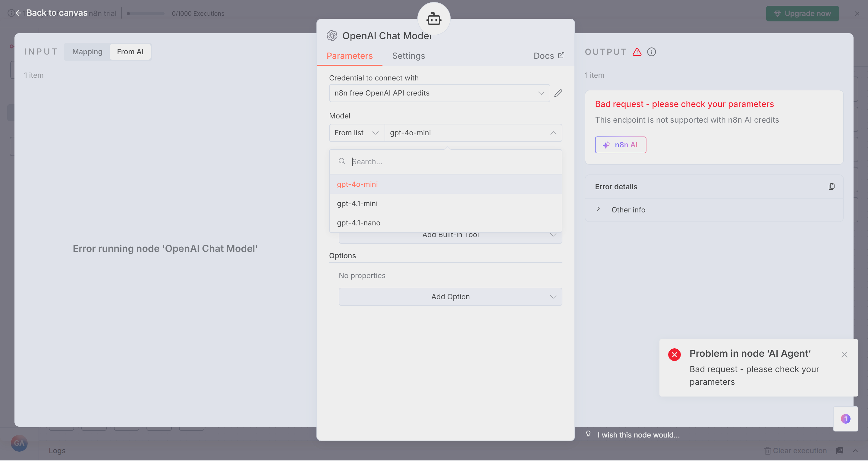Click the output info circle icon
This screenshot has height=461, width=868.
651,52
